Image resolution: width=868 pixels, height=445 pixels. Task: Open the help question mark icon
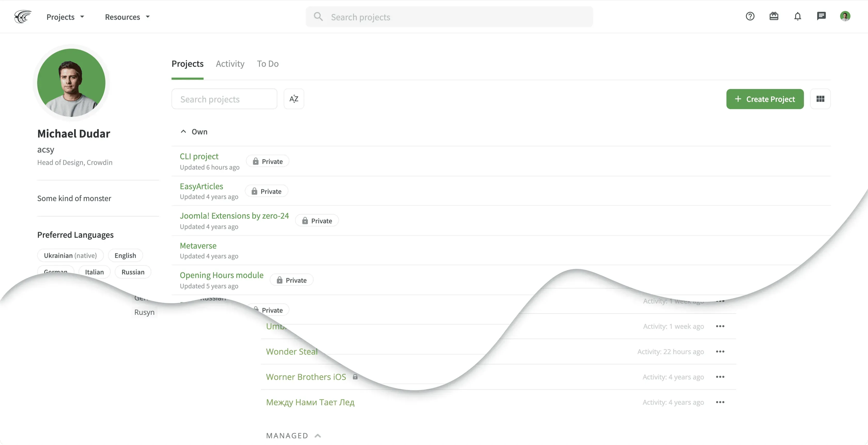click(750, 16)
